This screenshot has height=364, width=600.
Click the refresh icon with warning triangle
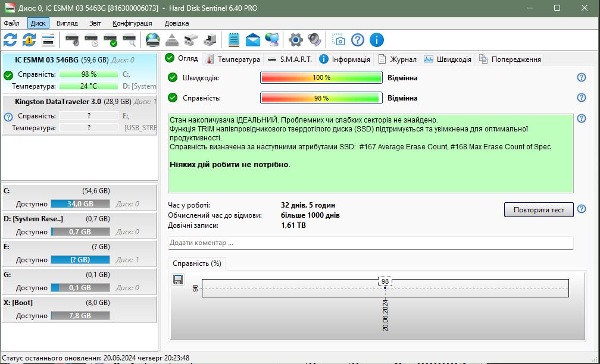(29, 40)
